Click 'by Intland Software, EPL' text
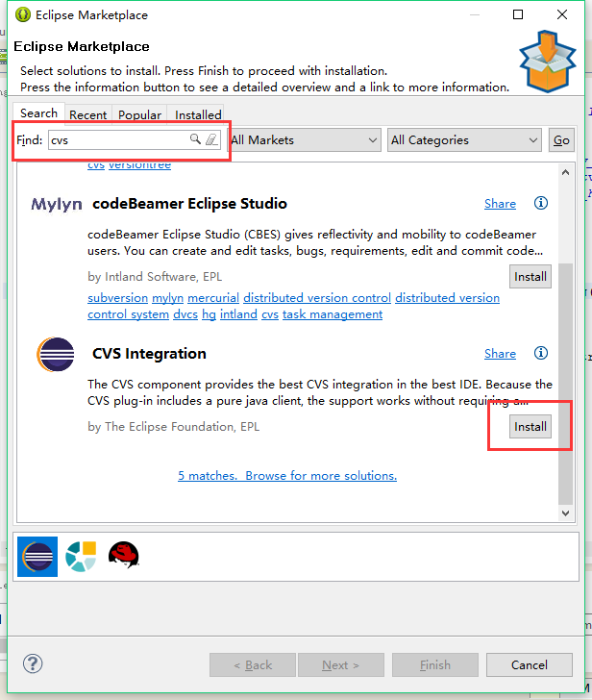This screenshot has width=592, height=700. (155, 277)
